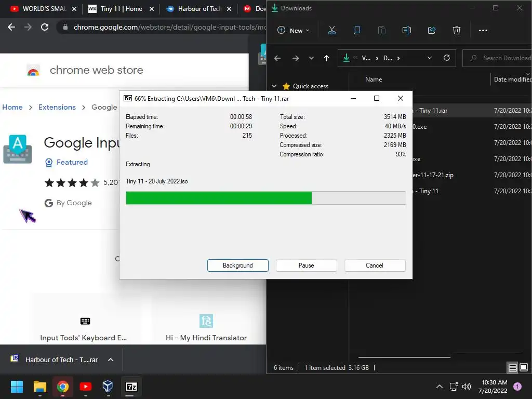The width and height of the screenshot is (532, 399).
Task: Click Background button in 7-Zip dialog
Action: pos(238,265)
